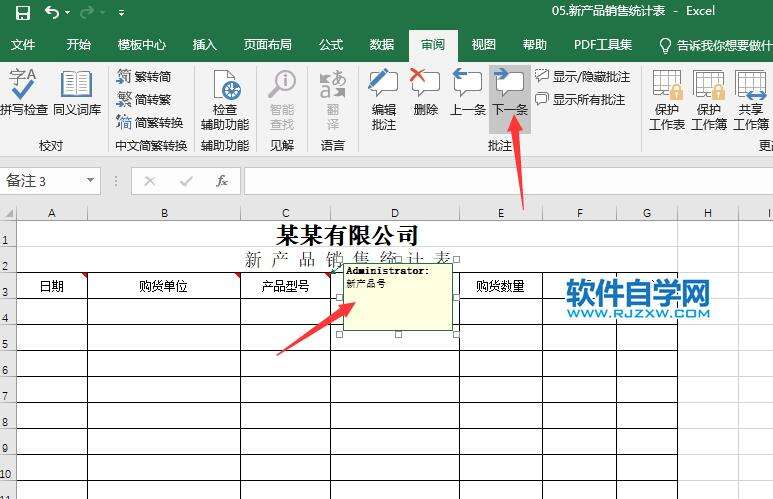The width and height of the screenshot is (773, 499).
Task: Open 简繁转换 options
Action: pos(150,122)
